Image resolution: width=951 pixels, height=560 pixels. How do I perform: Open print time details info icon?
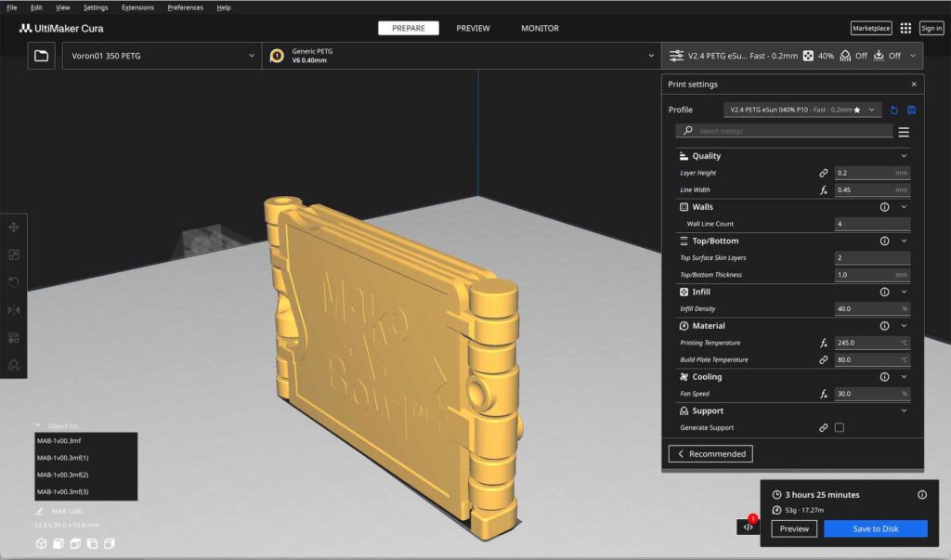coord(922,494)
